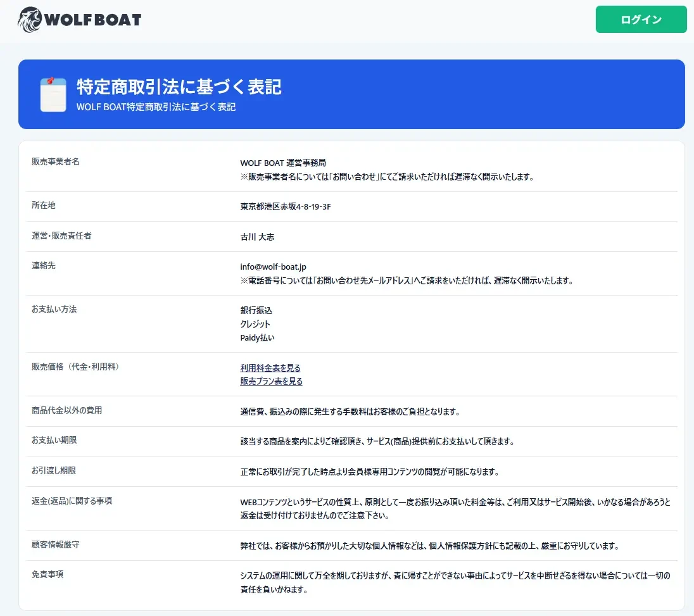The height and width of the screenshot is (616, 694).
Task: Select the payment method Paidy払い
Action: 257,337
